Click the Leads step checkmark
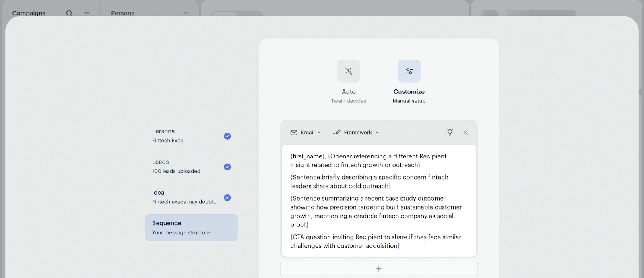Image resolution: width=644 pixels, height=278 pixels. tap(227, 167)
